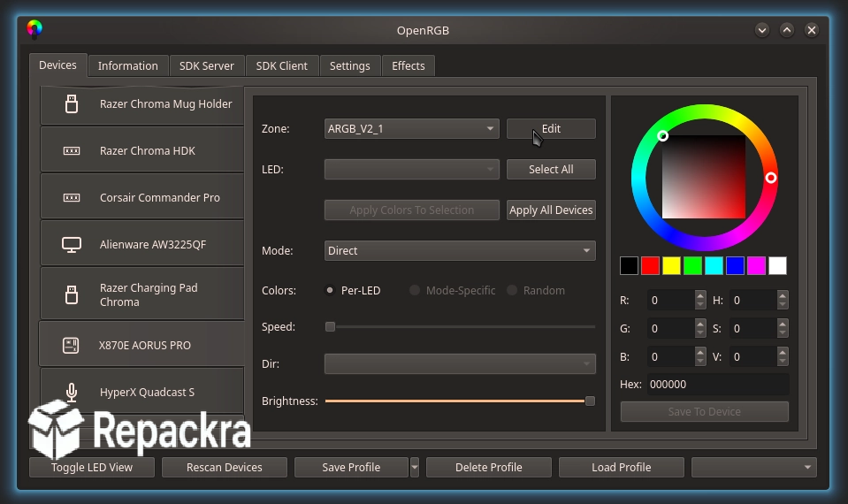The height and width of the screenshot is (504, 848).
Task: Expand the Save Profile arrow menu
Action: tap(414, 467)
